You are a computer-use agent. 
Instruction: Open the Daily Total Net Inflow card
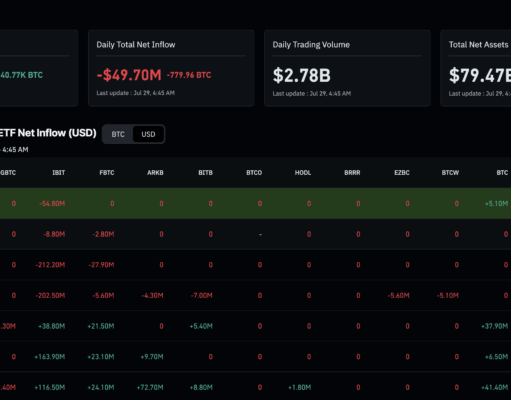(171, 68)
